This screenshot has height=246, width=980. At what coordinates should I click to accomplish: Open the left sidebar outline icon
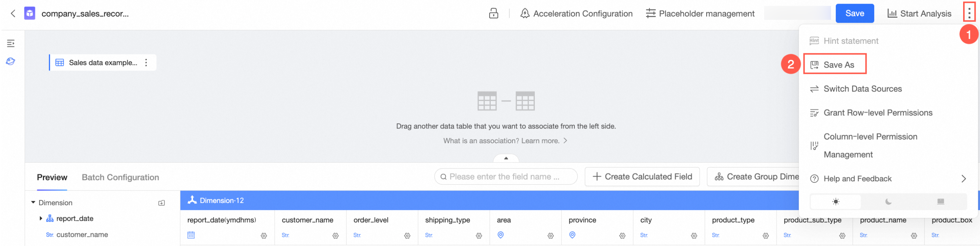click(11, 43)
